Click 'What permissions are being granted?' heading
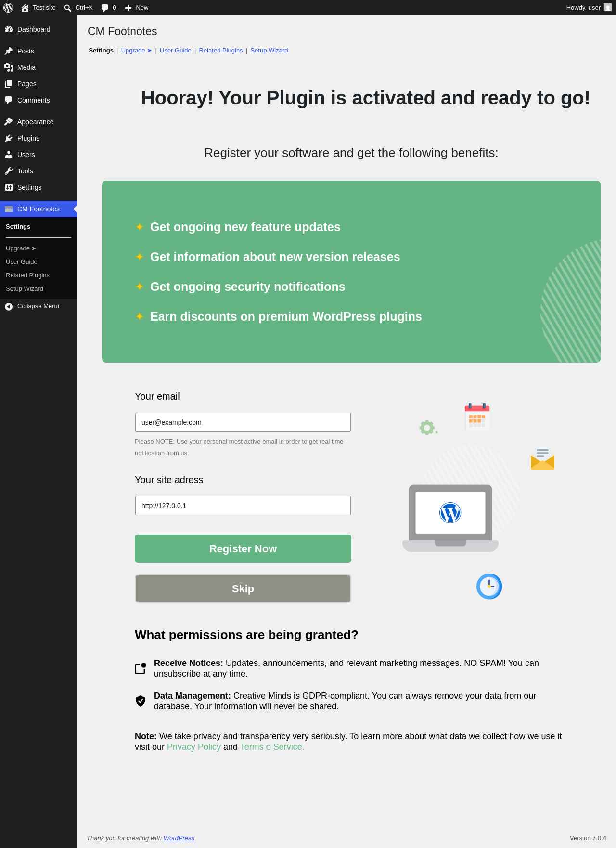The image size is (616, 848). coord(246,635)
